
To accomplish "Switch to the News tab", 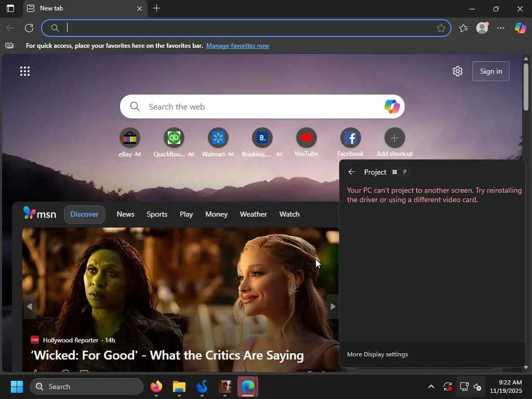I will (126, 215).
